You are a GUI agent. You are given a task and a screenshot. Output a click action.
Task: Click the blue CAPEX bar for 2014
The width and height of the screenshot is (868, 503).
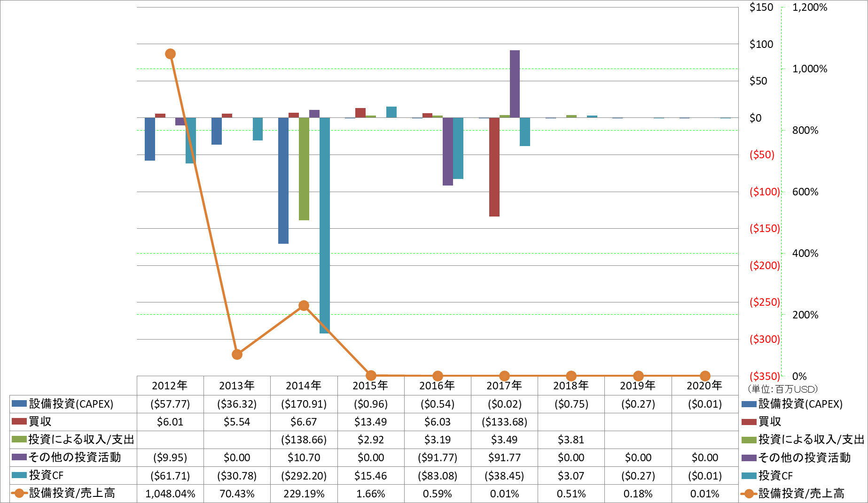coord(283,180)
